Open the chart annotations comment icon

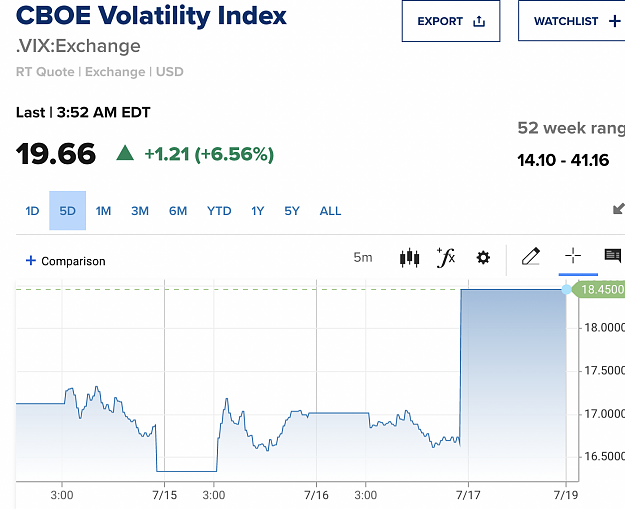pos(613,255)
